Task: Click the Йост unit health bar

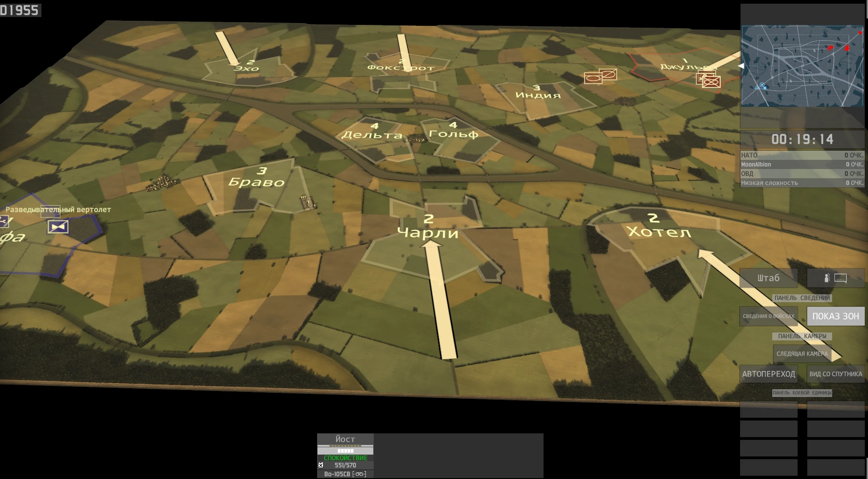Action: (345, 446)
